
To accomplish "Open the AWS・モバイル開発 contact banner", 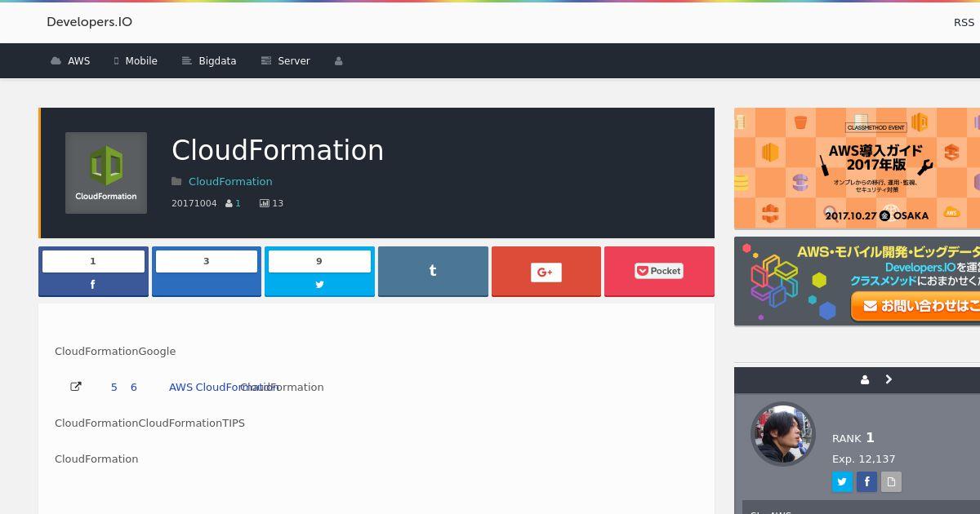I will pyautogui.click(x=857, y=281).
